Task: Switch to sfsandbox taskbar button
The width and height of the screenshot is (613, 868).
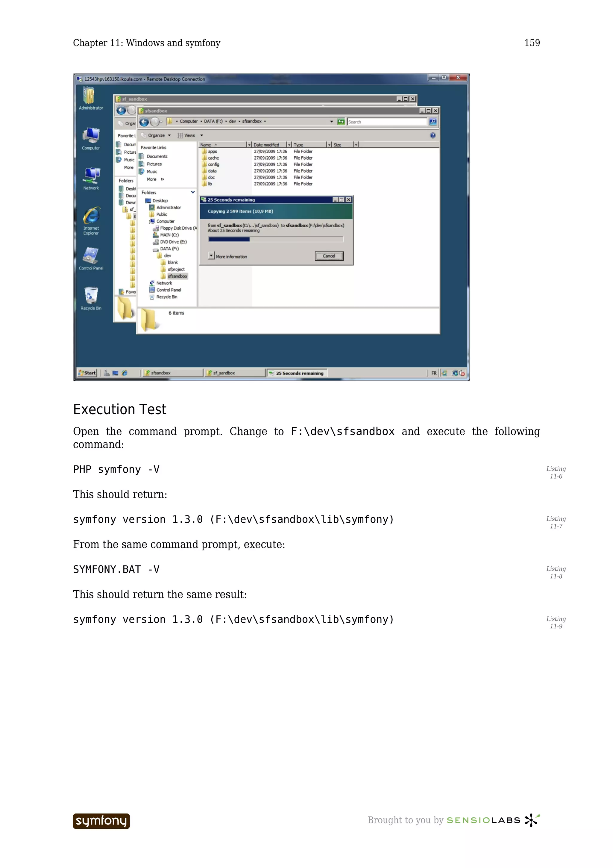Action: 172,373
